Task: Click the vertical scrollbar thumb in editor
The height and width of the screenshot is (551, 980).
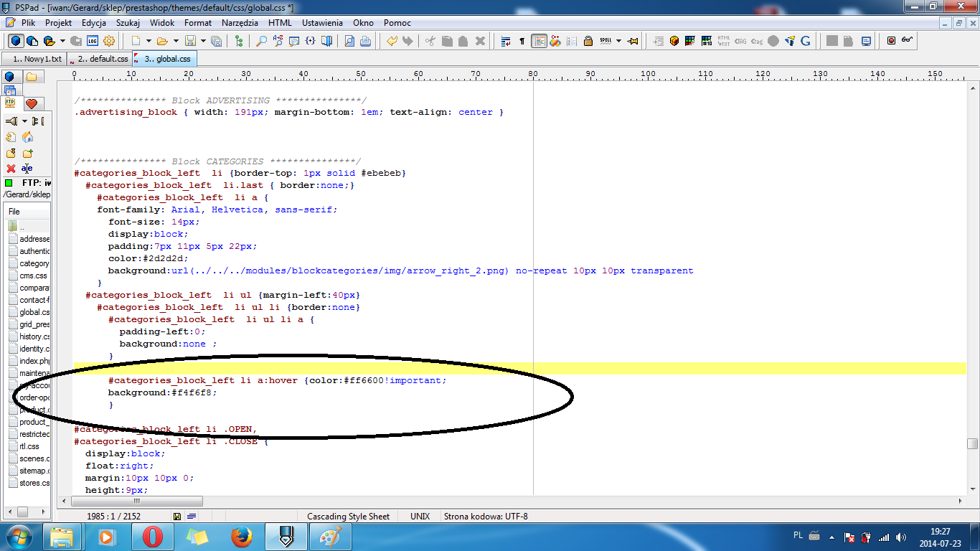Action: click(x=972, y=443)
